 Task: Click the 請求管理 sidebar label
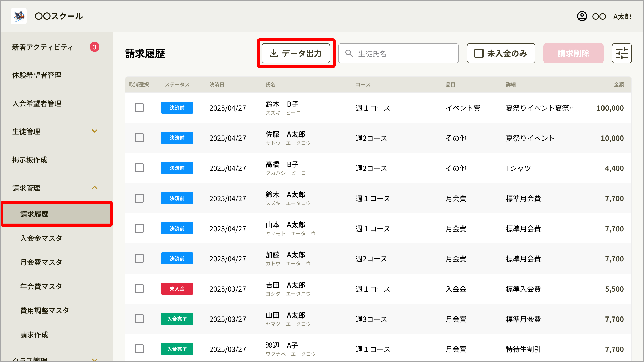pos(26,188)
